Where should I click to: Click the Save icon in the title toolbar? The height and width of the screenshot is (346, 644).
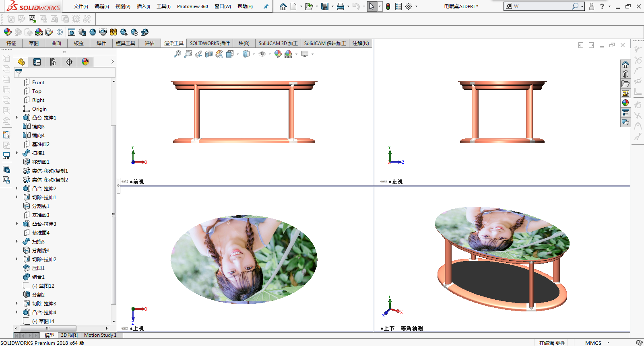pyautogui.click(x=325, y=6)
